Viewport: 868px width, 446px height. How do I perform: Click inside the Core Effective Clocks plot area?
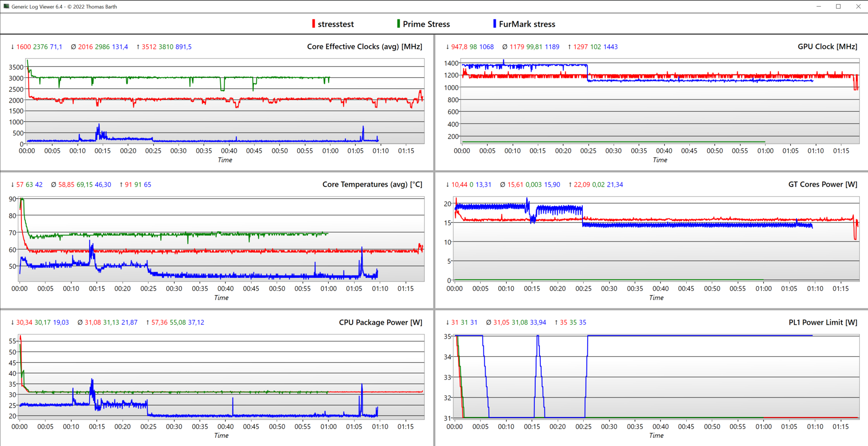(225, 101)
